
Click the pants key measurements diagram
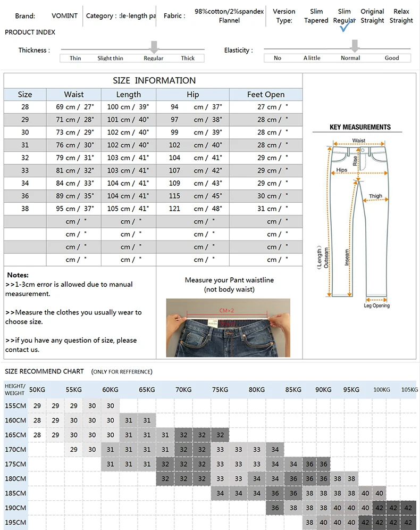(358, 223)
